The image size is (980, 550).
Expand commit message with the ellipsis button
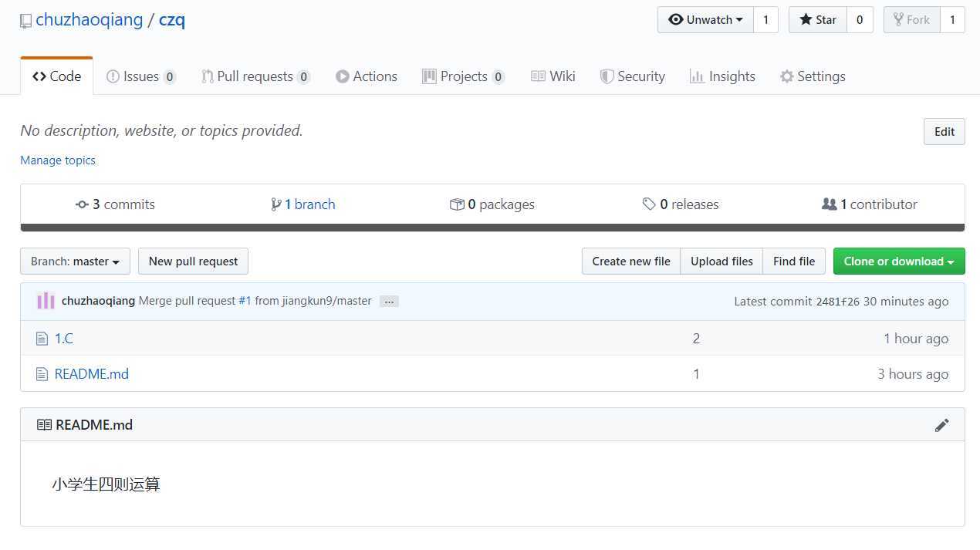tap(389, 302)
